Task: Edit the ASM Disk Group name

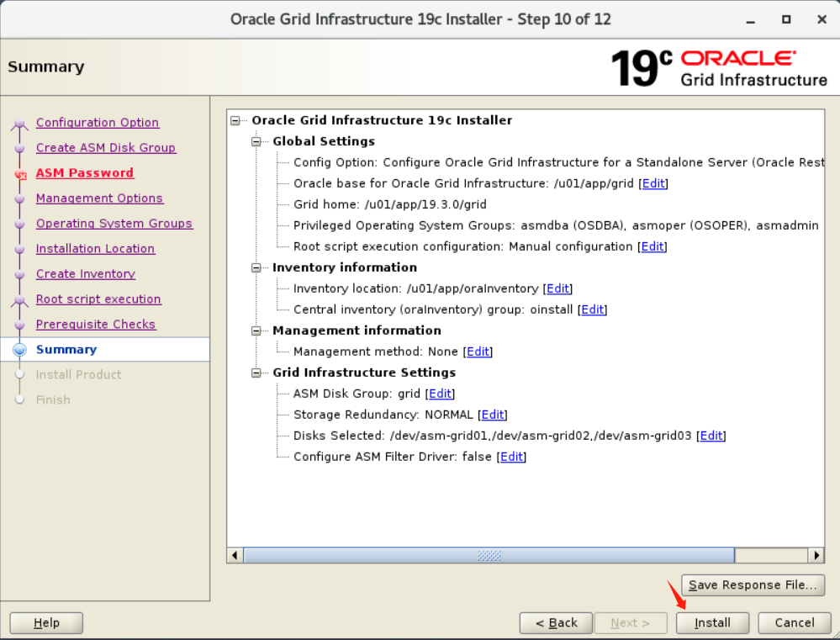Action: click(x=440, y=394)
